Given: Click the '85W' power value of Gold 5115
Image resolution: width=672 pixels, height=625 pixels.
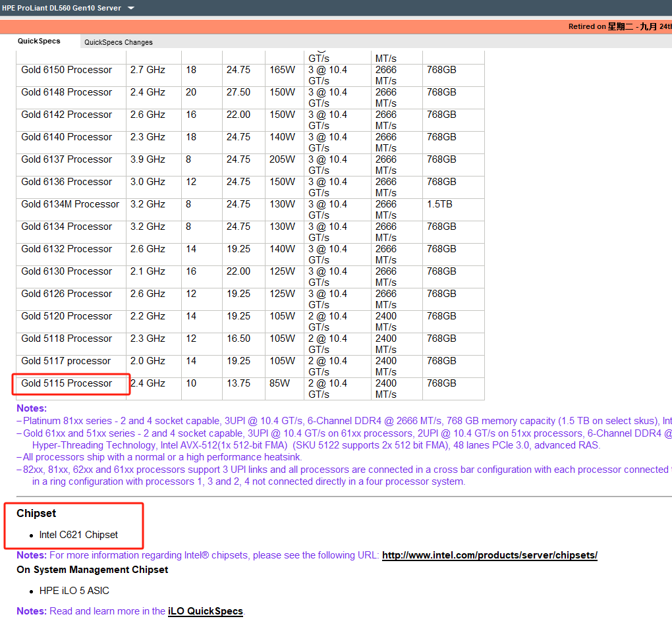Looking at the screenshot, I should pos(279,383).
